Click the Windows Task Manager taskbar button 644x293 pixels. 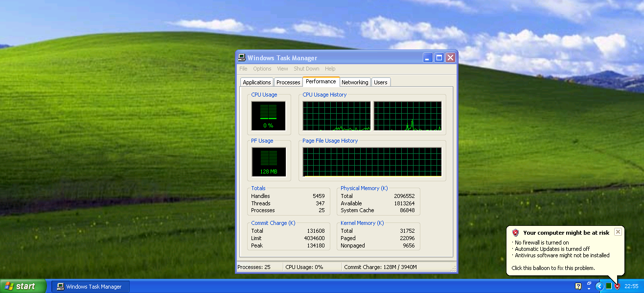tap(91, 287)
